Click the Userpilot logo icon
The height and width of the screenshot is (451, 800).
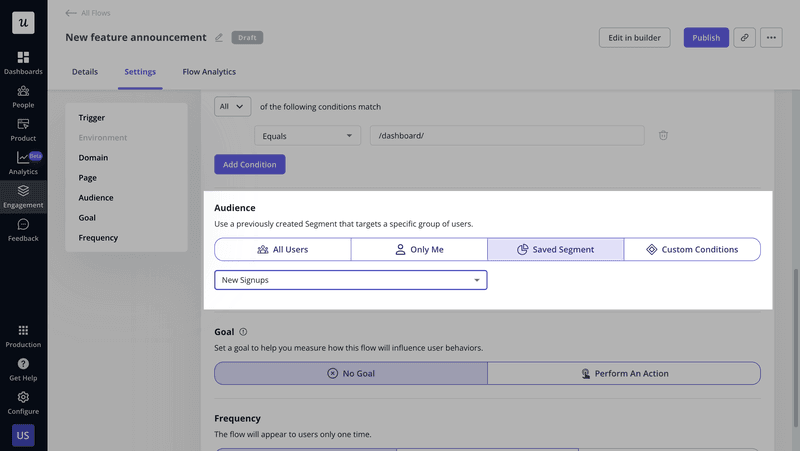(23, 23)
